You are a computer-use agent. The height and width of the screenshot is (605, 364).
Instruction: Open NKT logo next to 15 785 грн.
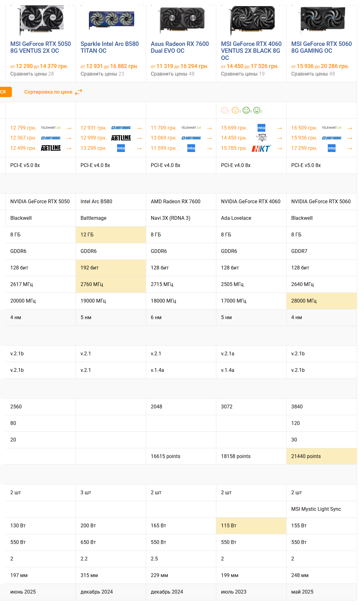(x=261, y=148)
